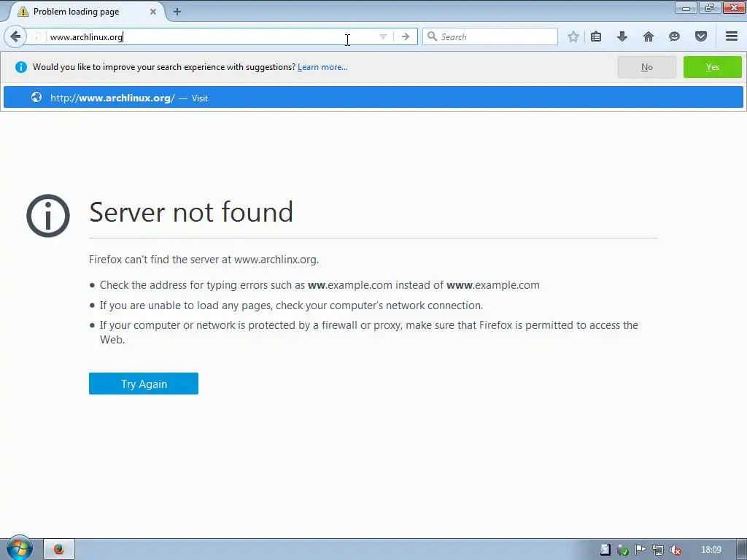Close the Problem loading page tab
The height and width of the screenshot is (560, 747).
click(x=153, y=12)
